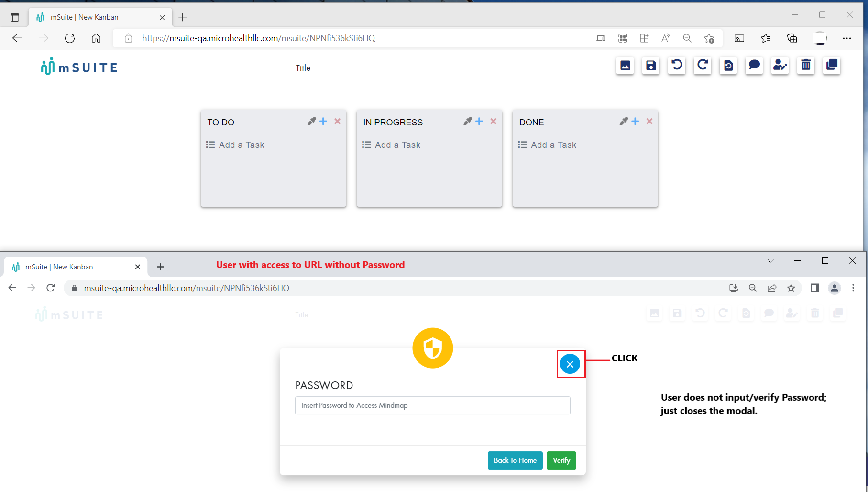Open version restore for the mindmap

pos(728,66)
